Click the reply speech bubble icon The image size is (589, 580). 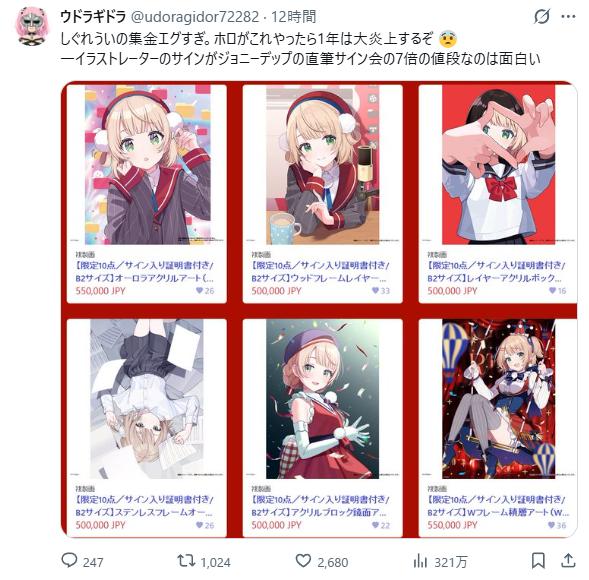tap(69, 560)
